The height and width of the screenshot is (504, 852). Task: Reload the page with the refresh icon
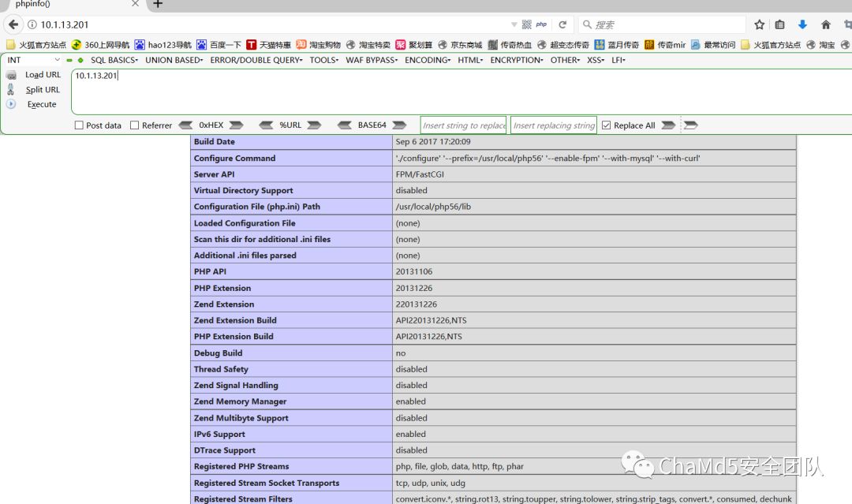point(563,24)
